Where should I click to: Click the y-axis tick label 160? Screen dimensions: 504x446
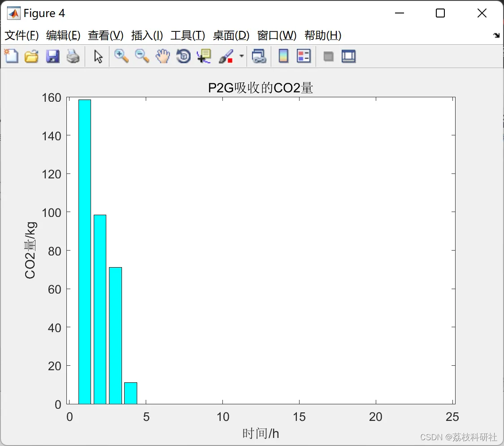click(x=52, y=98)
